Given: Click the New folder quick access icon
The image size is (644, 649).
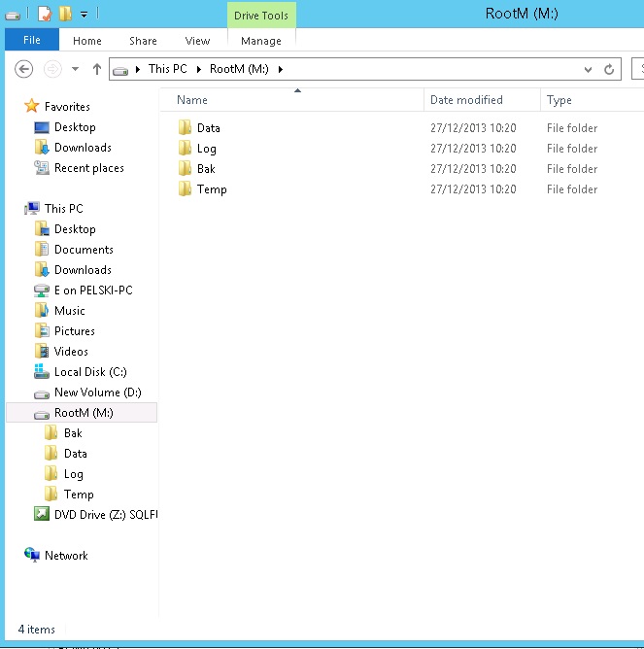Looking at the screenshot, I should [65, 14].
